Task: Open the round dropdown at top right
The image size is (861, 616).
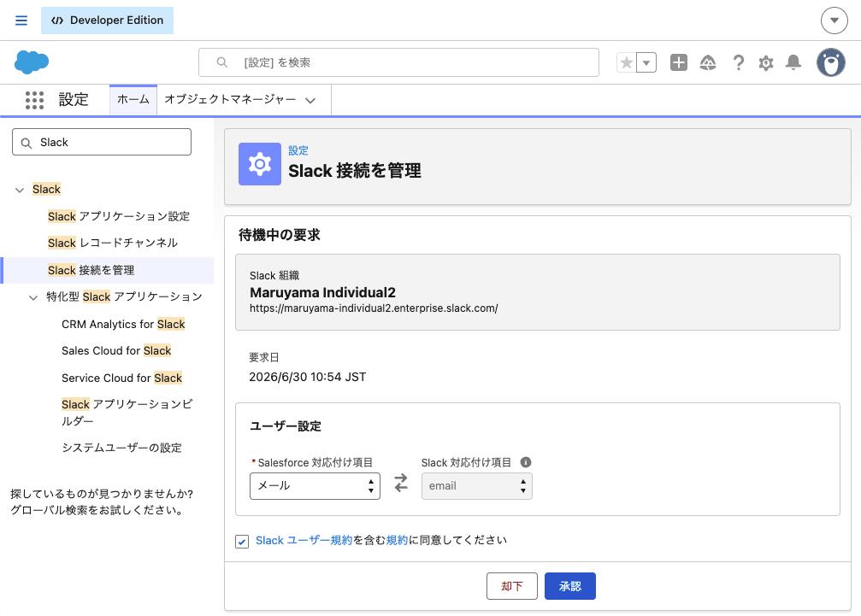Action: [834, 21]
